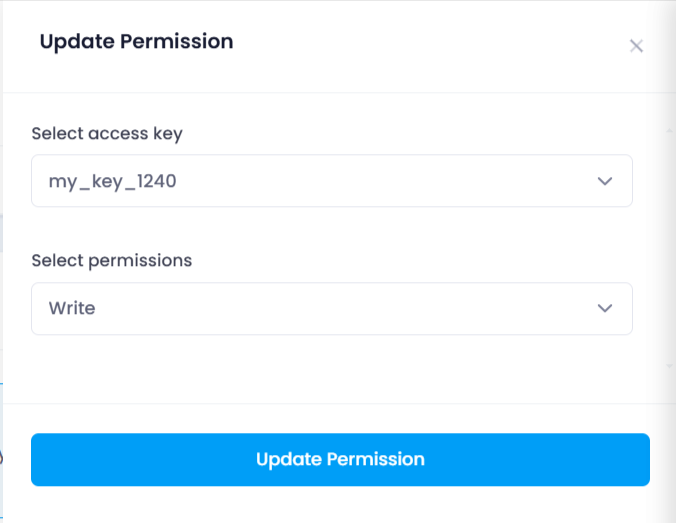Click the my_key_1240 selected value
676x523 pixels.
click(113, 181)
